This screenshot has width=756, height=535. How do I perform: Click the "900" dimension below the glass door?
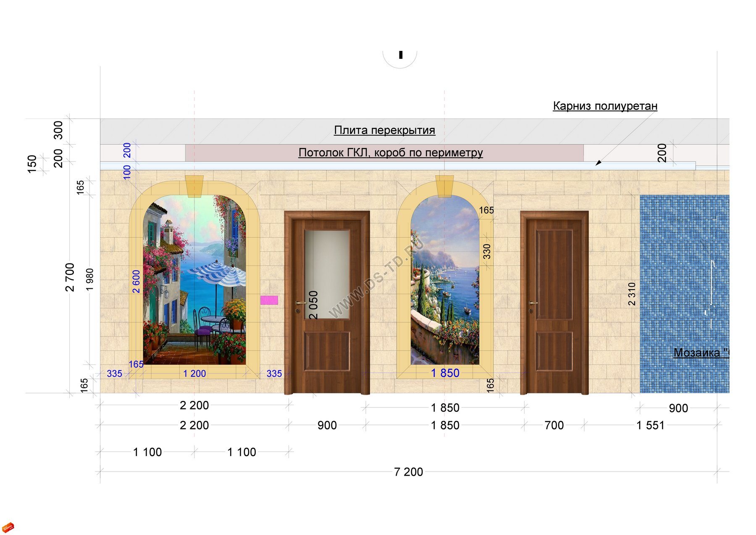(x=327, y=425)
